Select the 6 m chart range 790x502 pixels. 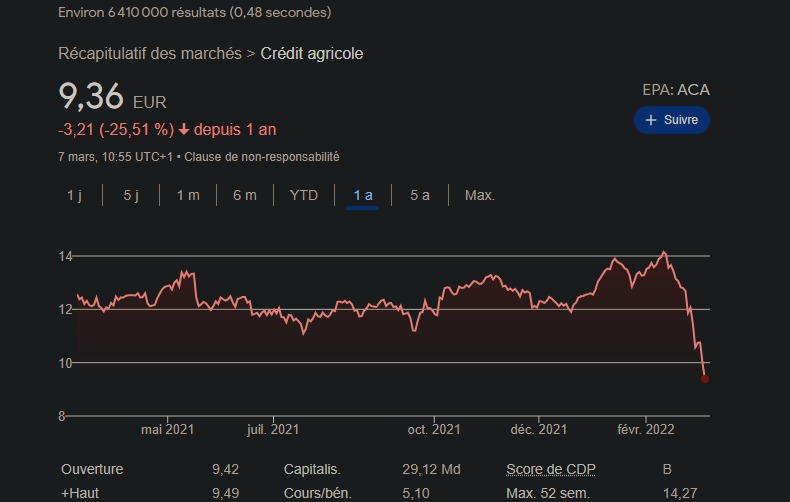coord(245,195)
